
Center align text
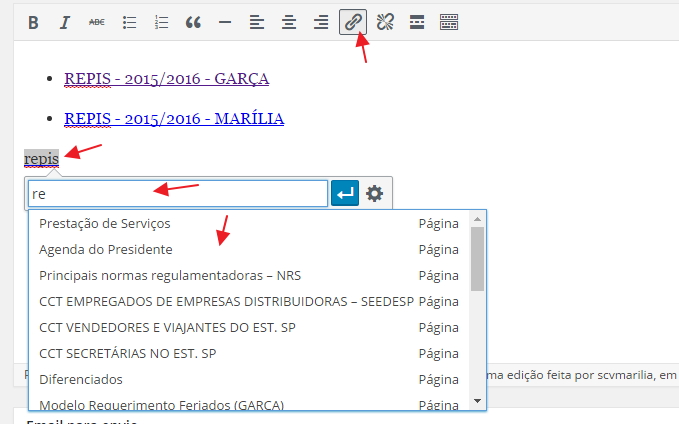(289, 22)
